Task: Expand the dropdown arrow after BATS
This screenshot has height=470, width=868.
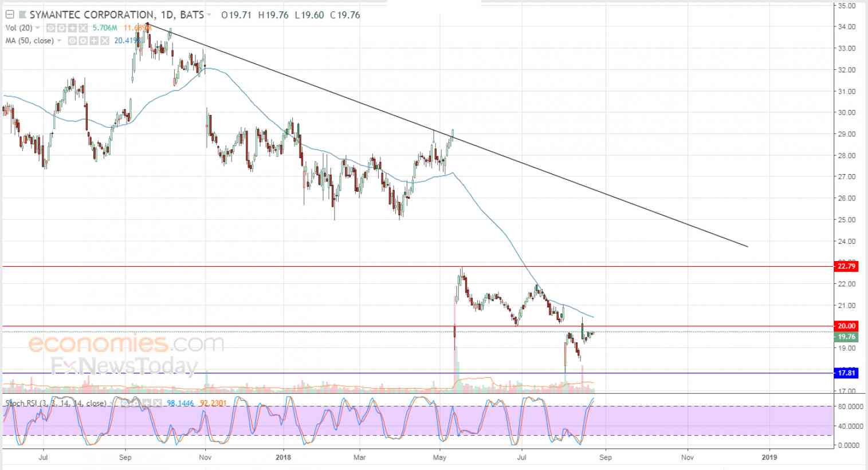Action: point(209,15)
